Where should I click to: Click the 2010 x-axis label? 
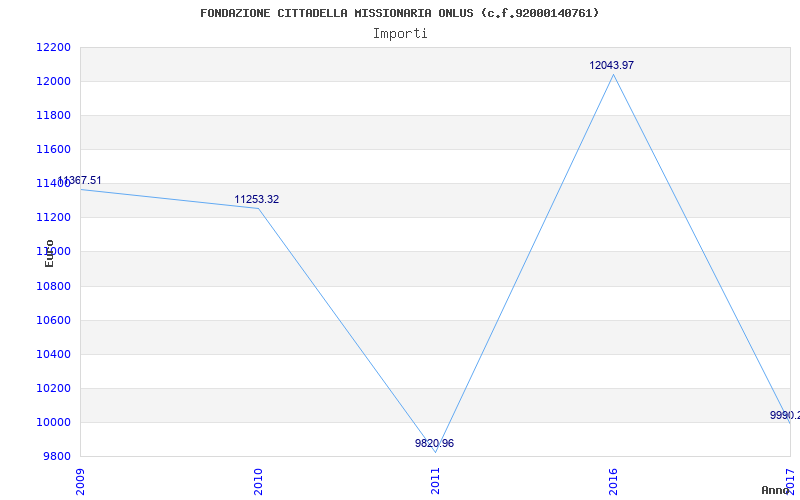[x=258, y=481]
